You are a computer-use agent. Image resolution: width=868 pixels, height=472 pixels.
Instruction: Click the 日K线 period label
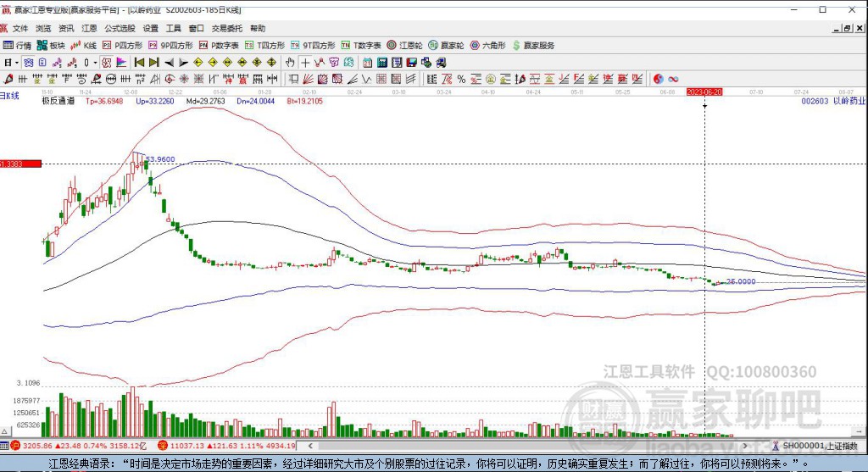[x=9, y=96]
